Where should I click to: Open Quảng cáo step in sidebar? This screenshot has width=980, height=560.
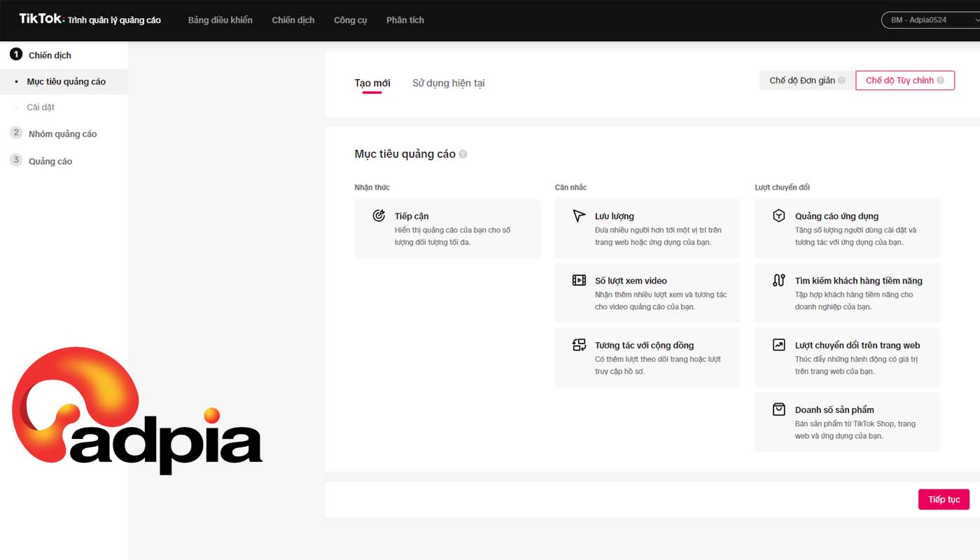click(x=50, y=161)
